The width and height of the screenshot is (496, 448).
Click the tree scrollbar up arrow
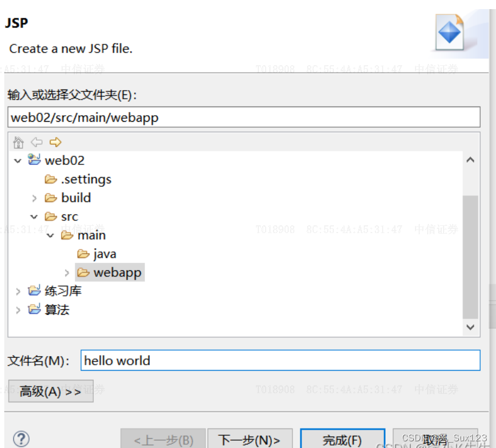point(470,160)
